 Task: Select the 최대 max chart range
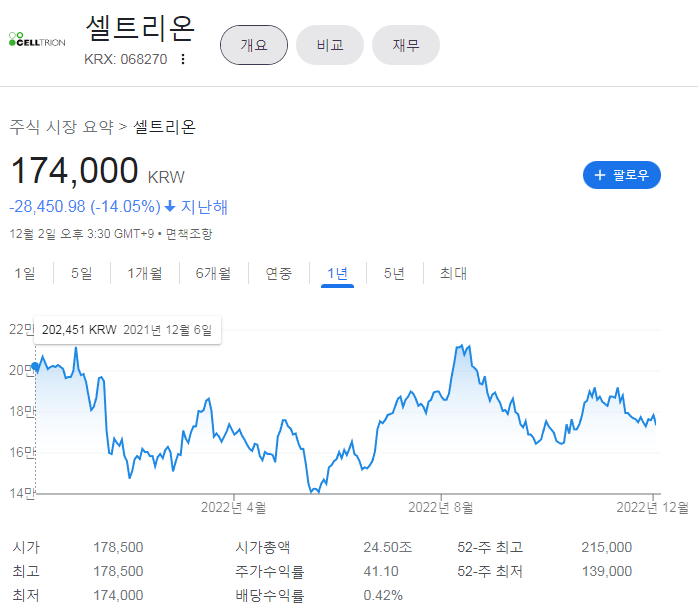(x=454, y=273)
